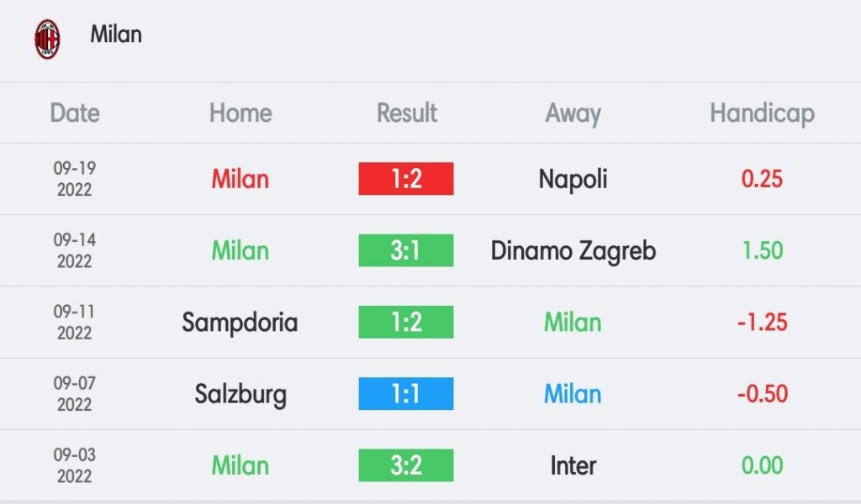This screenshot has width=861, height=504.
Task: Select the Home column header
Action: pyautogui.click(x=240, y=113)
